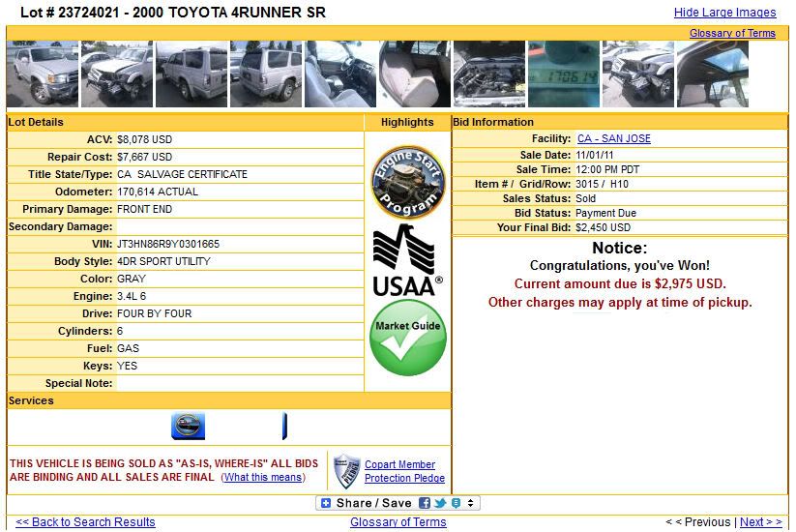Click the Lot # 23724021 heading
The image size is (796, 532).
173,13
